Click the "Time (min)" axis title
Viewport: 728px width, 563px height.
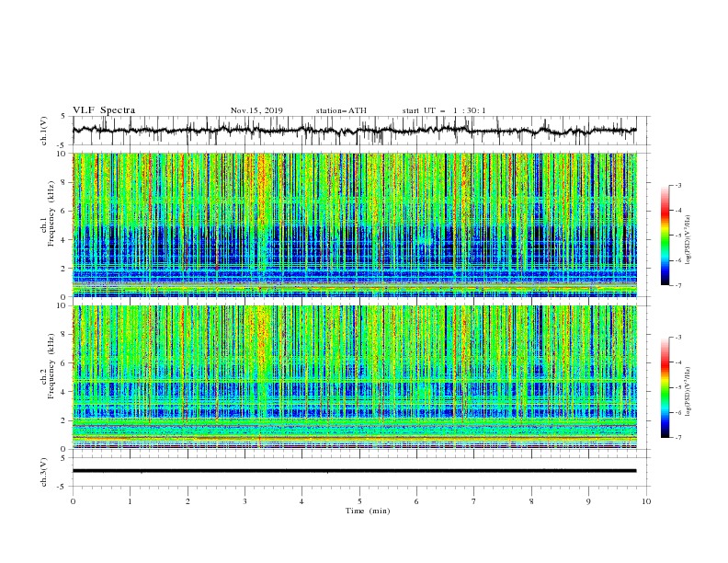(368, 511)
